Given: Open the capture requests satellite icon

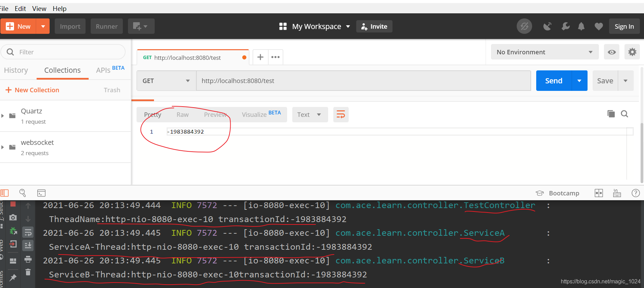Looking at the screenshot, I should tap(548, 26).
